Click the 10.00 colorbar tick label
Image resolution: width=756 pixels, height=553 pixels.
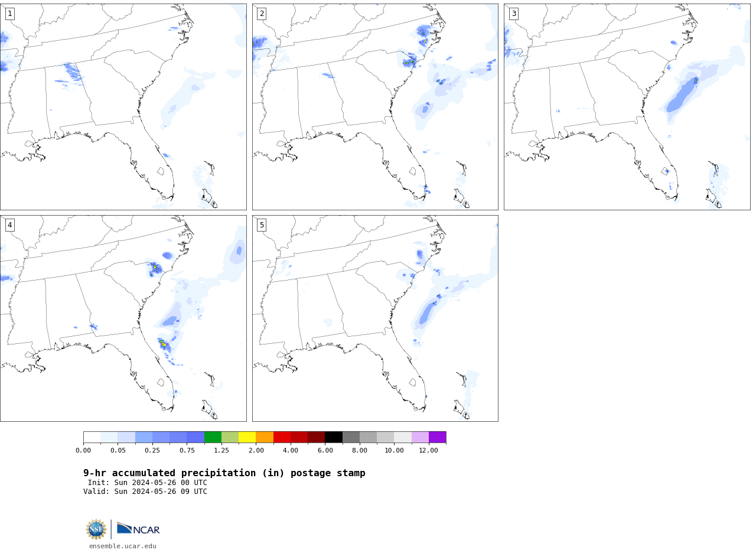tap(395, 450)
